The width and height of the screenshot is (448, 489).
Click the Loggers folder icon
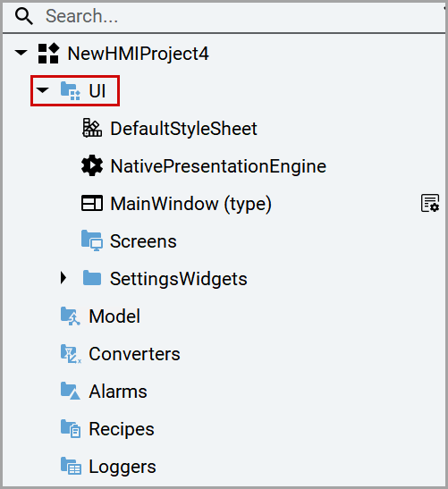click(71, 466)
